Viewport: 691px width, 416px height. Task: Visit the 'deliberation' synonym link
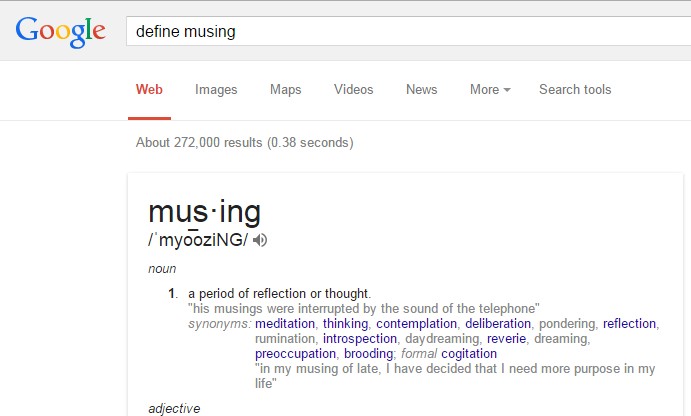tap(499, 324)
